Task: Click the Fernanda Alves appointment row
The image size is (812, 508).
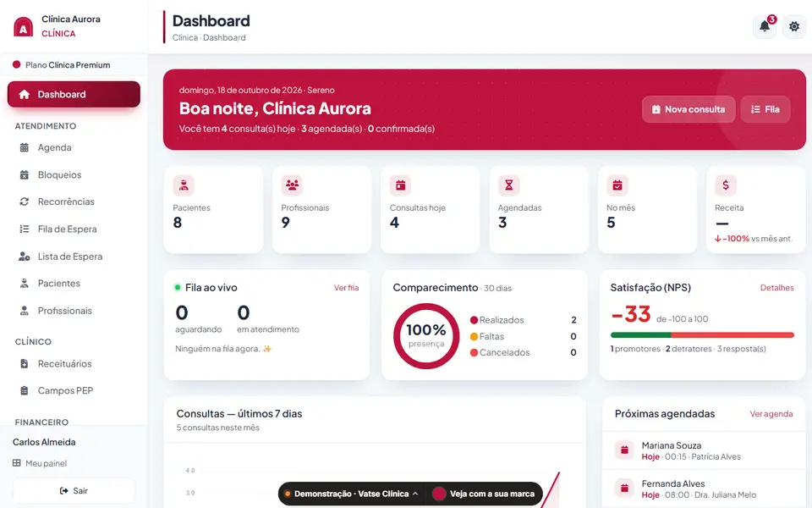Action: pos(704,489)
